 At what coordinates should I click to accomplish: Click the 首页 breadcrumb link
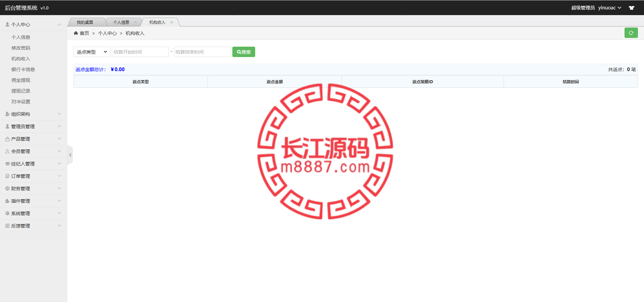click(84, 33)
